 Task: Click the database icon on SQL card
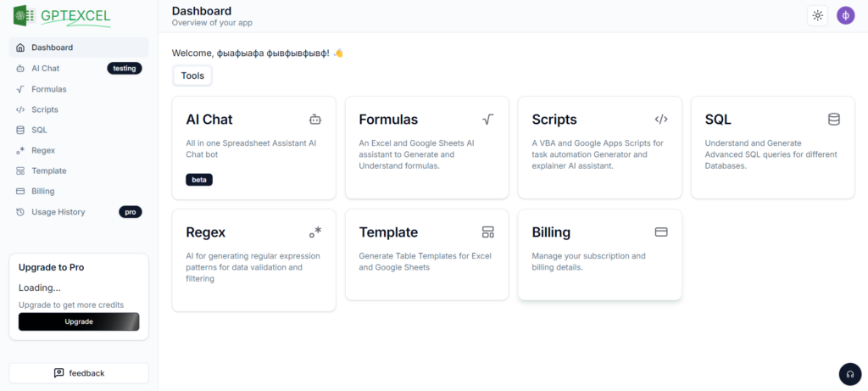[x=834, y=119]
